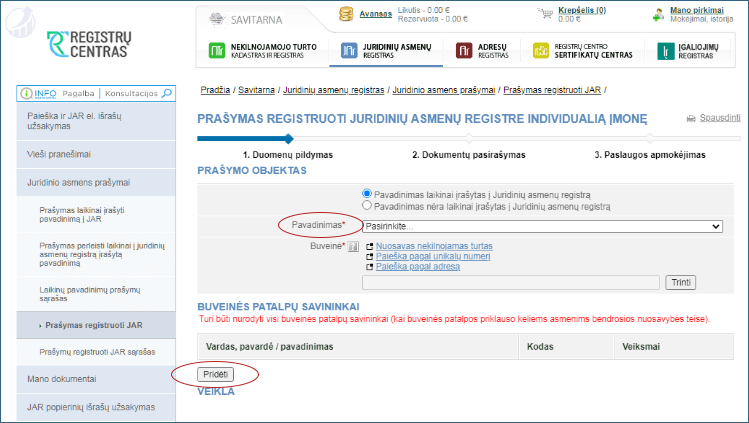Click the Mano pirkimai person icon
Image resolution: width=749 pixels, height=423 pixels.
pos(658,14)
